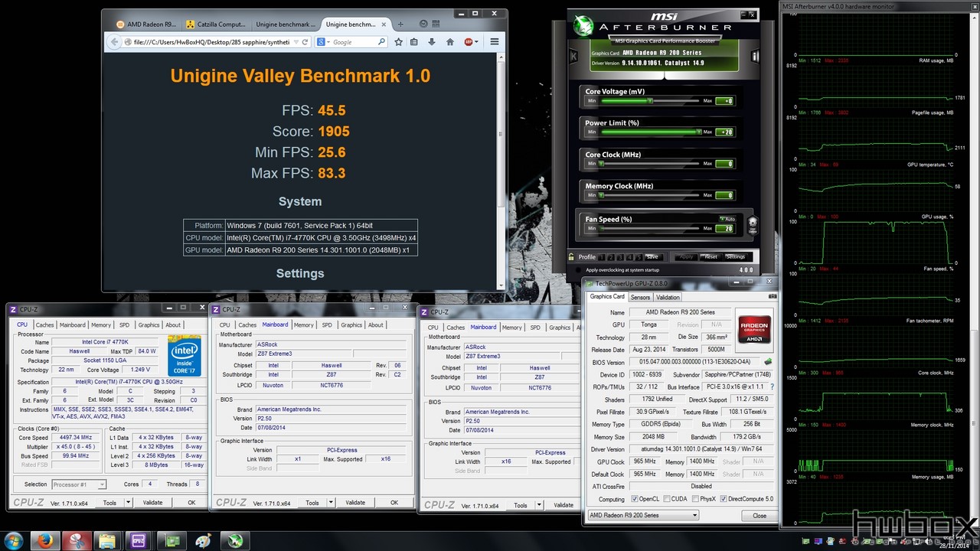The image size is (980, 551).
Task: Click the Power Limit slider handle
Action: [x=698, y=132]
